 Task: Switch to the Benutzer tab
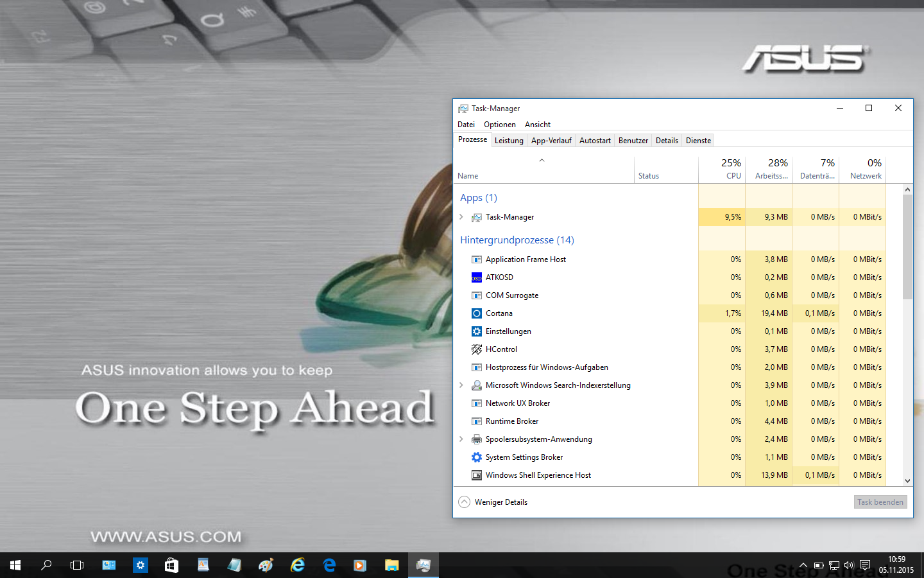point(633,141)
